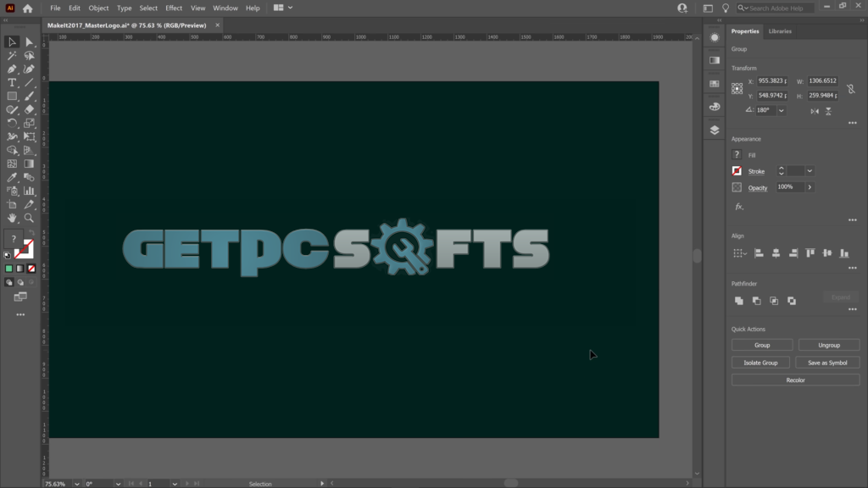Select the Gradient tool

click(x=30, y=164)
